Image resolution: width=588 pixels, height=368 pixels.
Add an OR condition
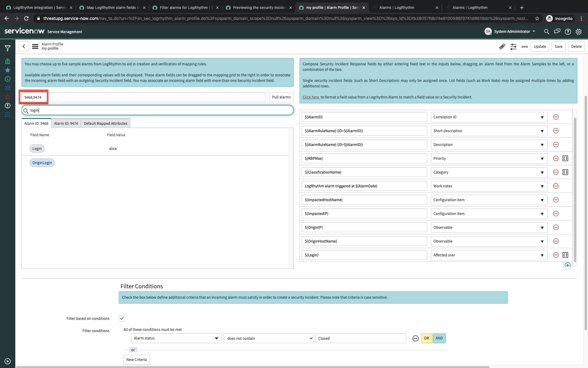click(427, 338)
